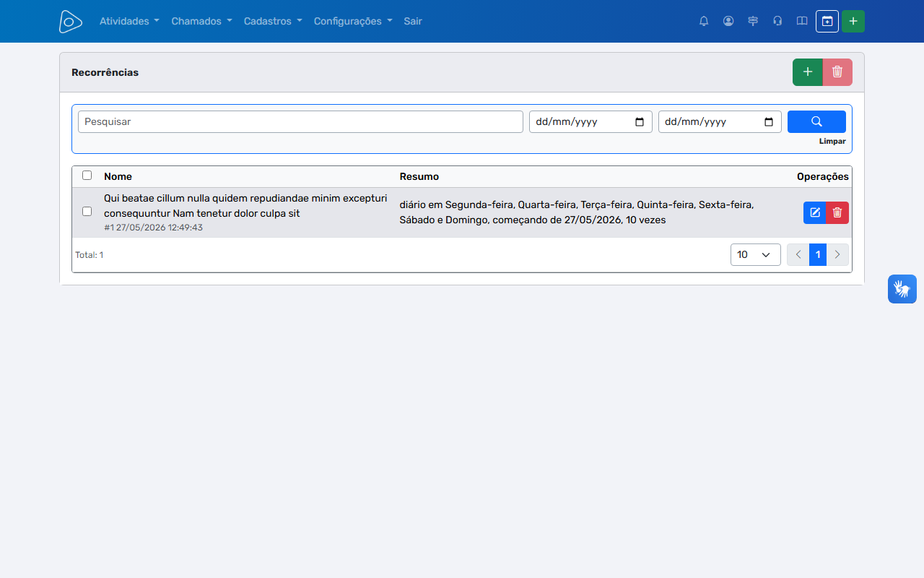Toggle the select-all checkbox in table header
Image resolution: width=924 pixels, height=578 pixels.
[87, 176]
